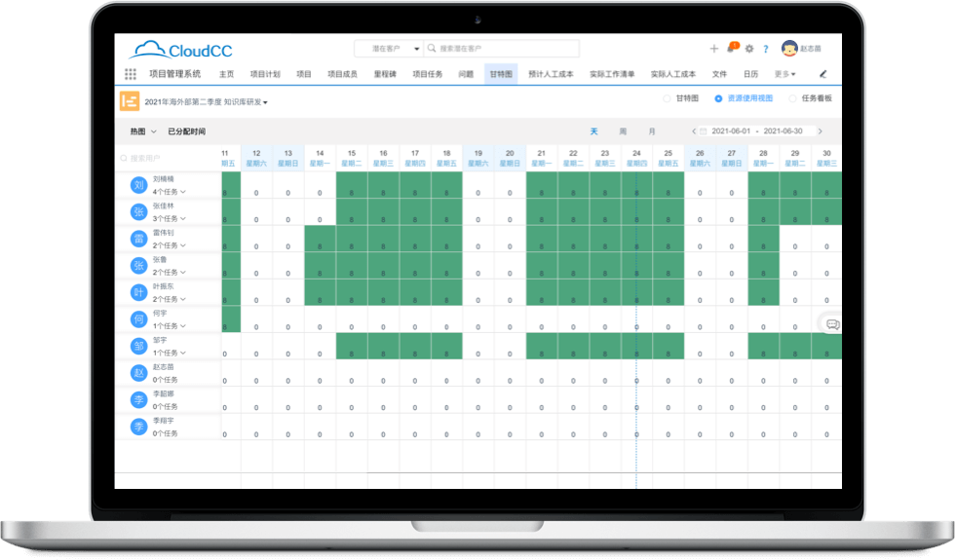Click the help question mark icon
955x560 pixels.
click(766, 49)
